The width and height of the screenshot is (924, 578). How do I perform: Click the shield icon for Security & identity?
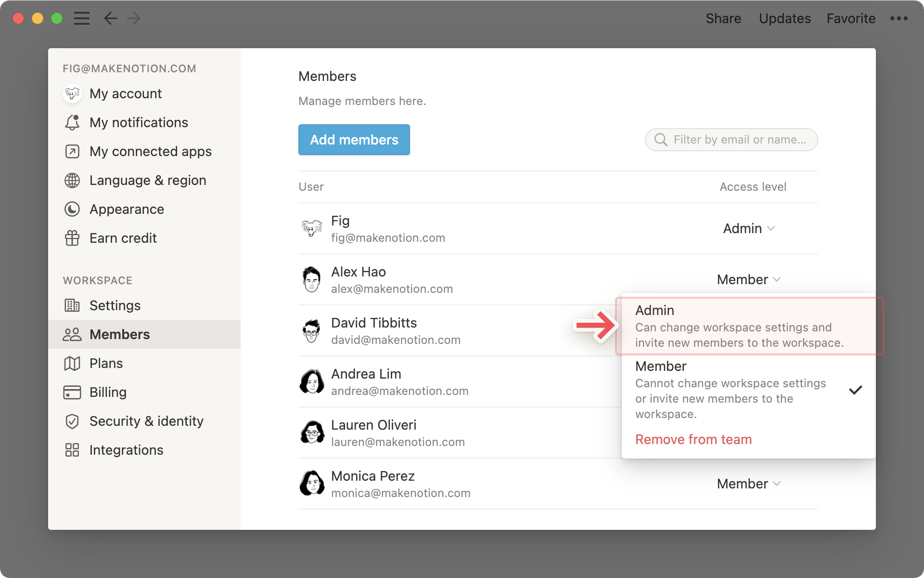click(x=72, y=421)
